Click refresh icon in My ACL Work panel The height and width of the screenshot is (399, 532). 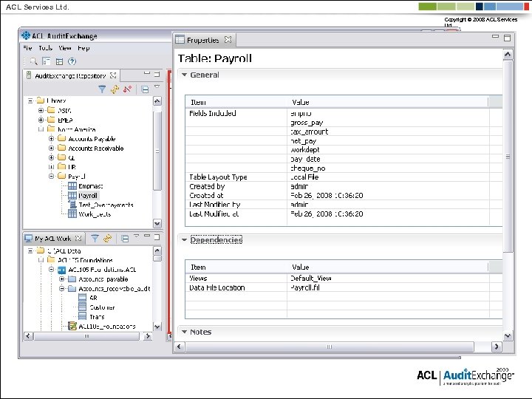point(108,239)
